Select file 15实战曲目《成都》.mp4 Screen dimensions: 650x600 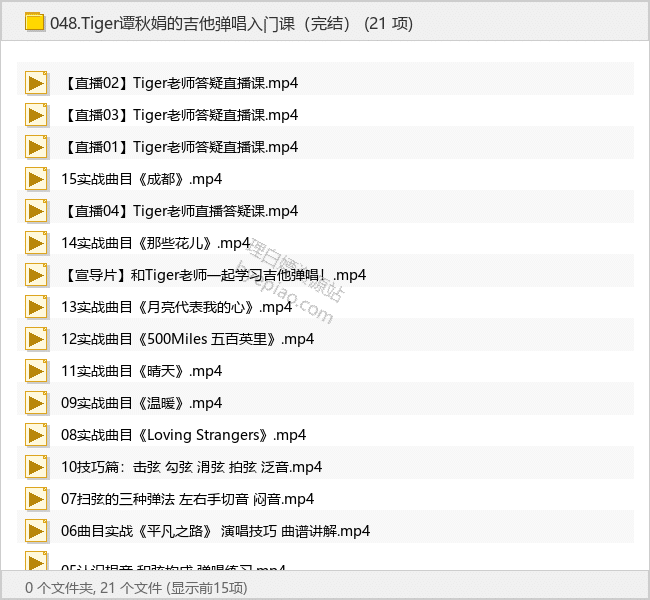pos(142,179)
